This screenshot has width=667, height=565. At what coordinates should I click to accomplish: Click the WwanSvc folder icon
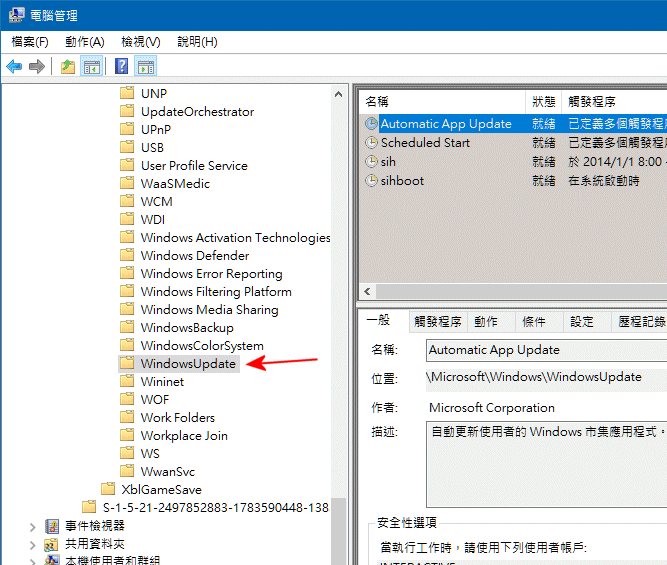click(x=127, y=471)
